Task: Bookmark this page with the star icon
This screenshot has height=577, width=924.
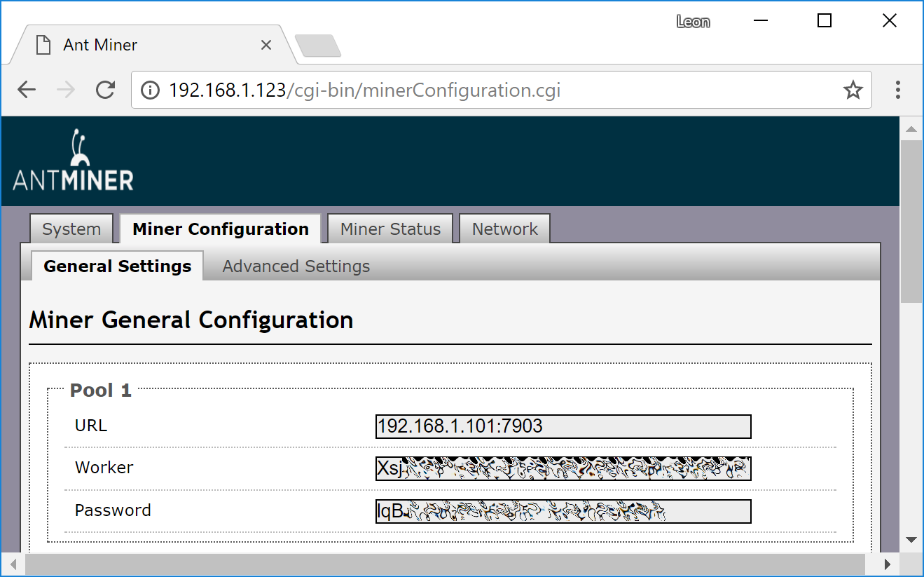Action: point(853,90)
